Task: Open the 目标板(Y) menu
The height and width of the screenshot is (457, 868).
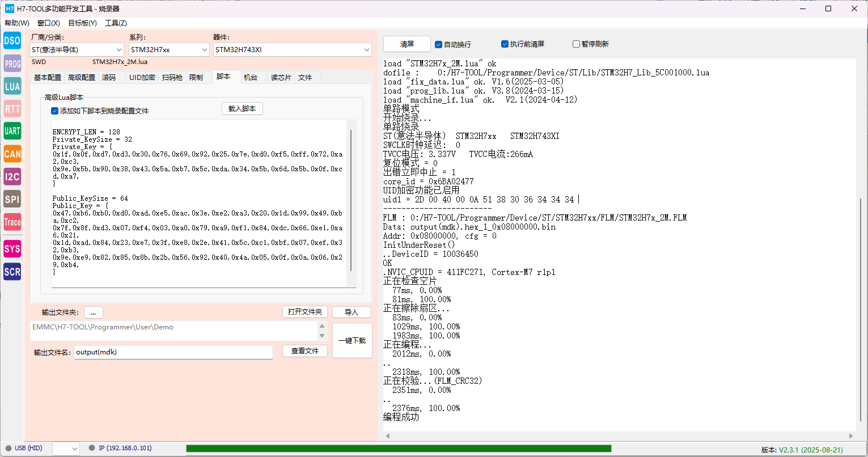Action: pos(82,23)
